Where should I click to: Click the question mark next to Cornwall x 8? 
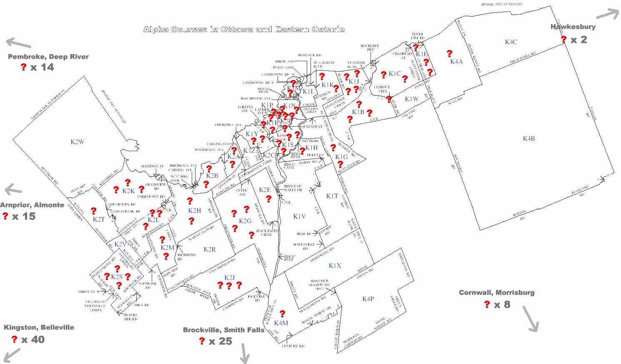487,304
